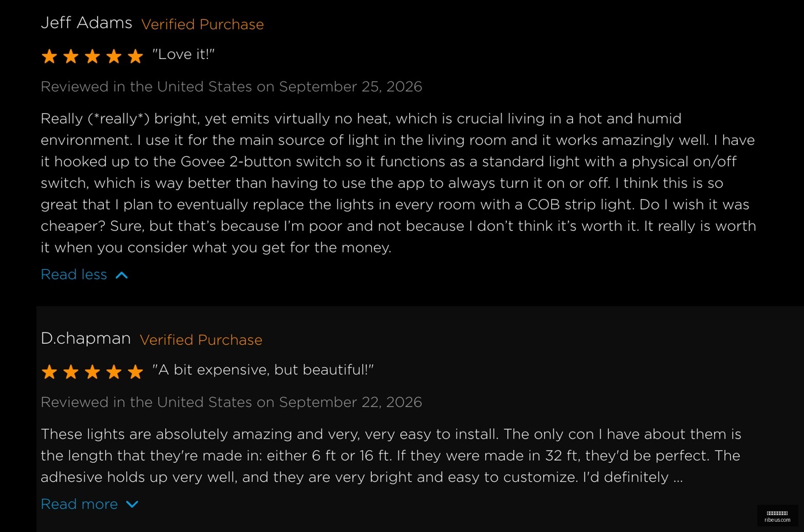Click the down chevron beside Read more
The height and width of the screenshot is (532, 804).
(132, 504)
